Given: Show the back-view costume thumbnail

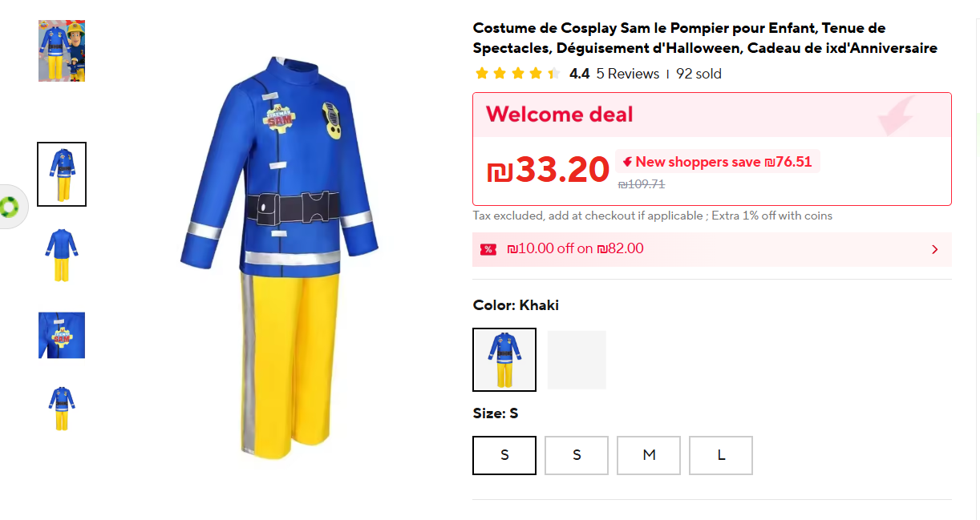Looking at the screenshot, I should [x=62, y=255].
